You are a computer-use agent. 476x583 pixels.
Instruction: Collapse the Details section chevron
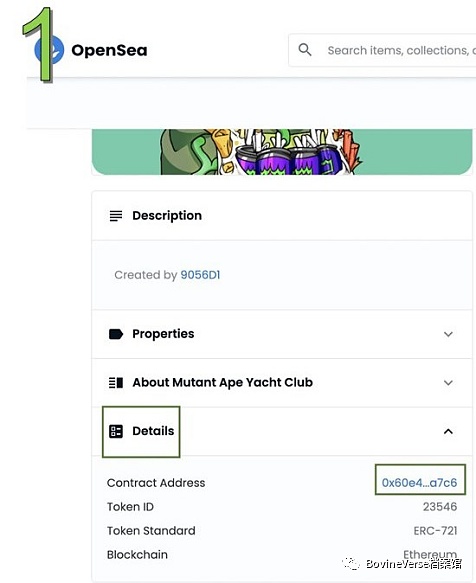click(448, 431)
